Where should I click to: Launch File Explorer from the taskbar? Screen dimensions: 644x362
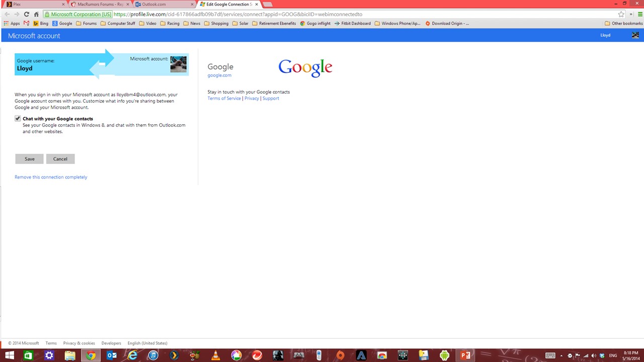[x=70, y=355]
